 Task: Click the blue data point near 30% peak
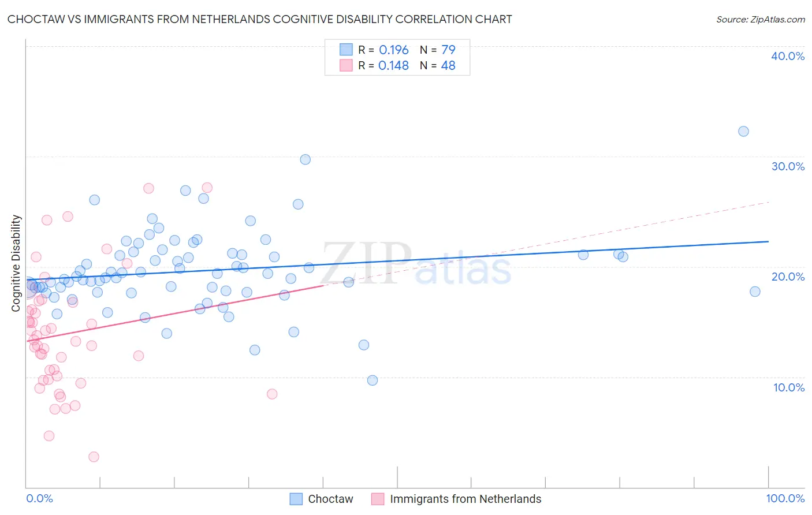tap(306, 159)
